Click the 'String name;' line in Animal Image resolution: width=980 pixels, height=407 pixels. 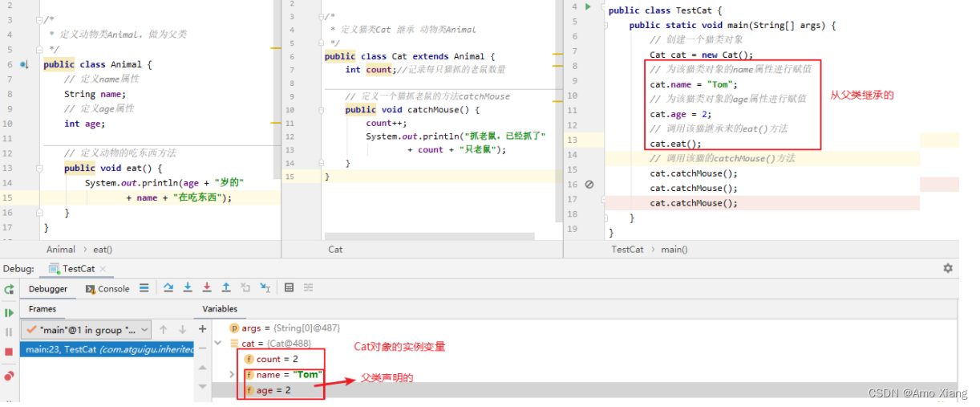pos(95,94)
